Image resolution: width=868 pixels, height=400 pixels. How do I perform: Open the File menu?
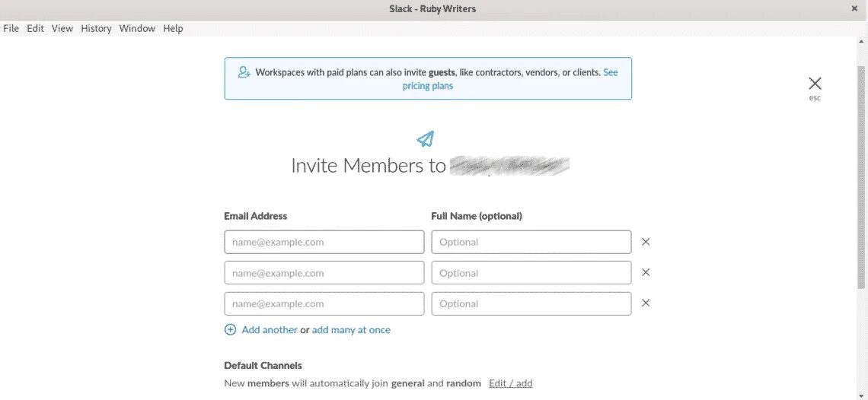click(x=11, y=28)
